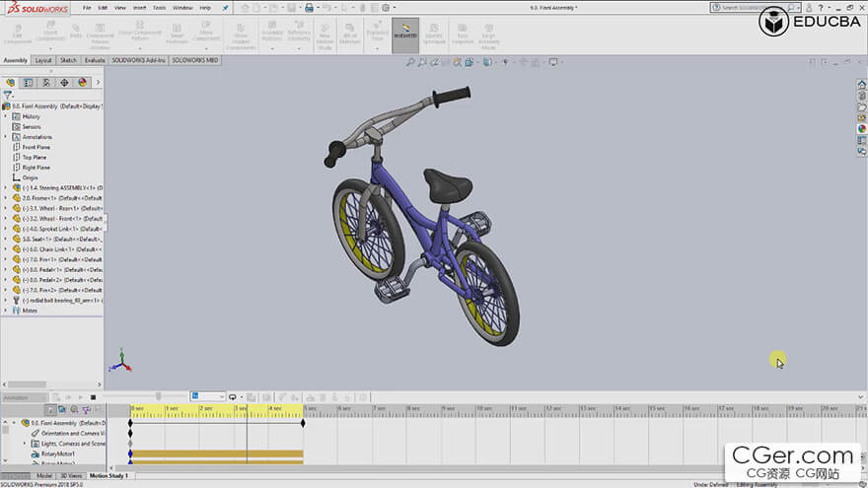Adjust the playback speed slider

(159, 396)
